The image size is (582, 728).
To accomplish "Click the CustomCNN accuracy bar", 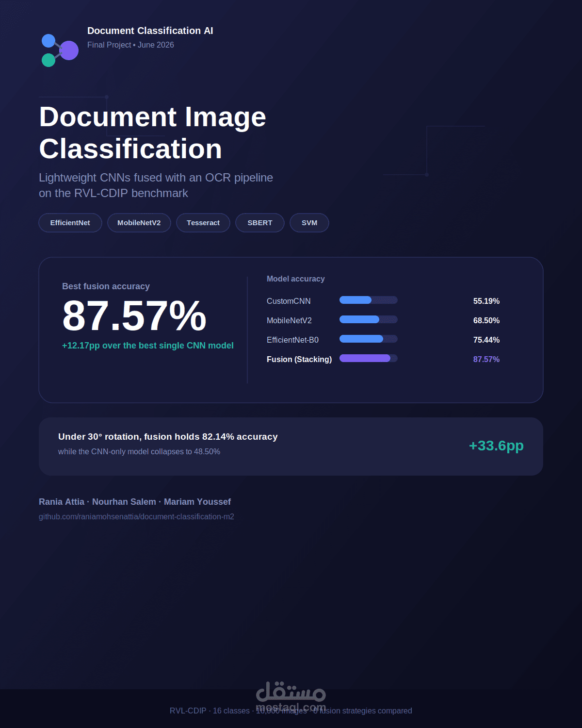I will (x=369, y=300).
